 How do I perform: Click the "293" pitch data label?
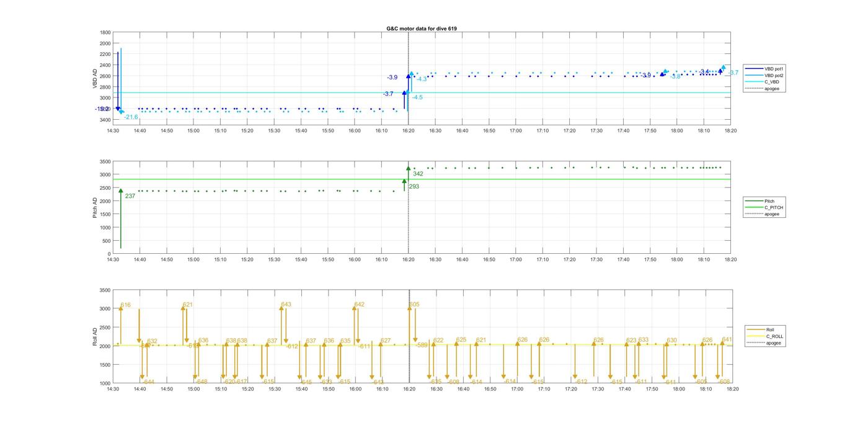pyautogui.click(x=414, y=186)
